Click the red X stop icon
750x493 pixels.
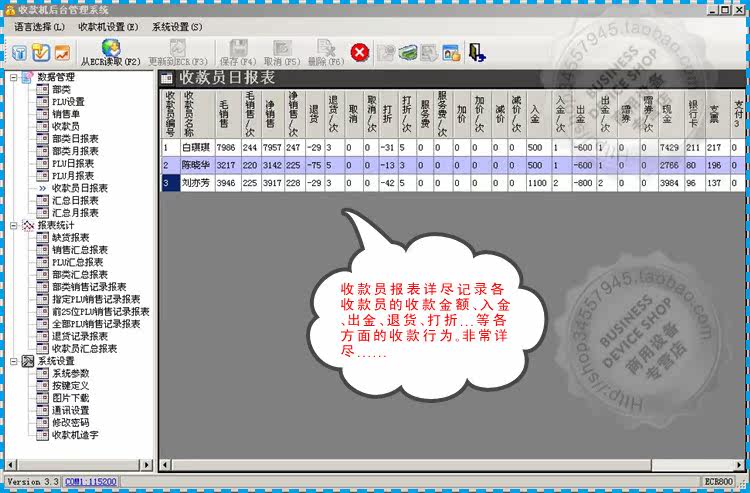tap(360, 52)
